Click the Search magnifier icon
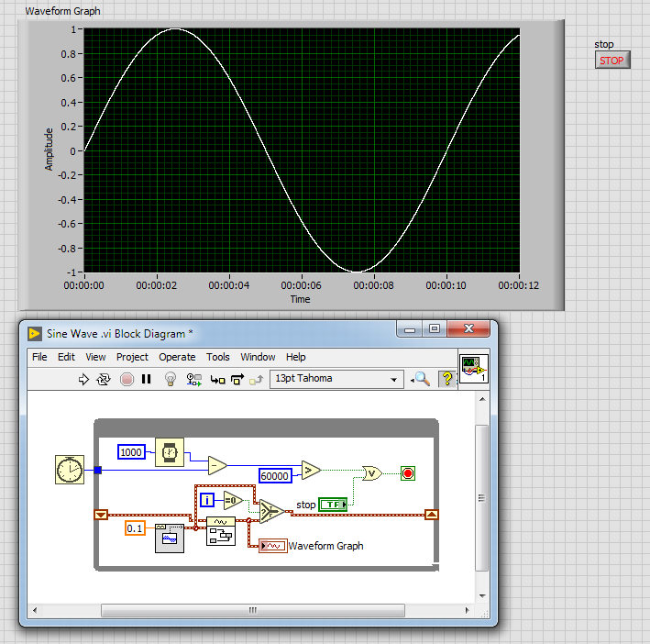The width and height of the screenshot is (650, 644). (x=421, y=379)
